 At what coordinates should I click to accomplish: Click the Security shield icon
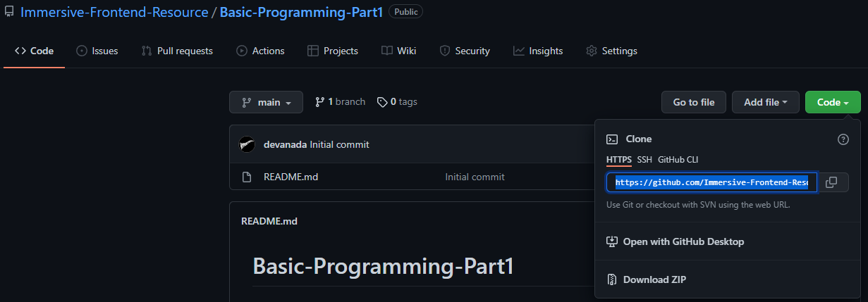pyautogui.click(x=445, y=51)
